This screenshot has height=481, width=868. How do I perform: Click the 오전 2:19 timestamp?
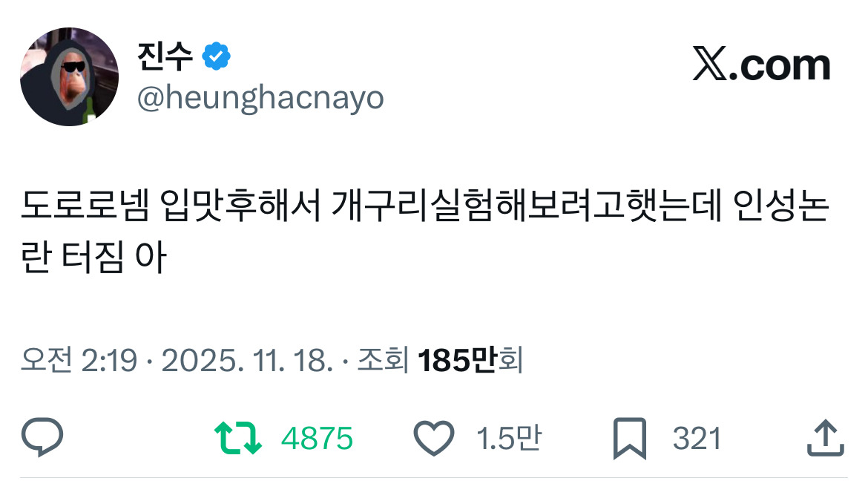pyautogui.click(x=79, y=360)
